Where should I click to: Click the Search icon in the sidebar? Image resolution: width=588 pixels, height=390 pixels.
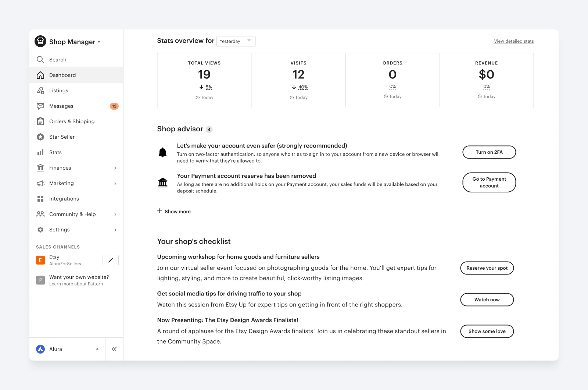pyautogui.click(x=40, y=59)
